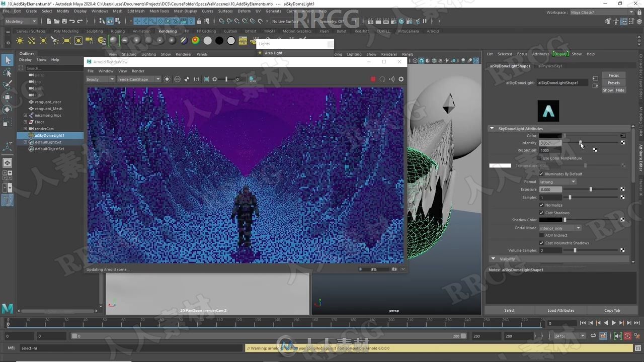This screenshot has width=644, height=362.
Task: Click the Shadow Color swatch
Action: pyautogui.click(x=551, y=220)
